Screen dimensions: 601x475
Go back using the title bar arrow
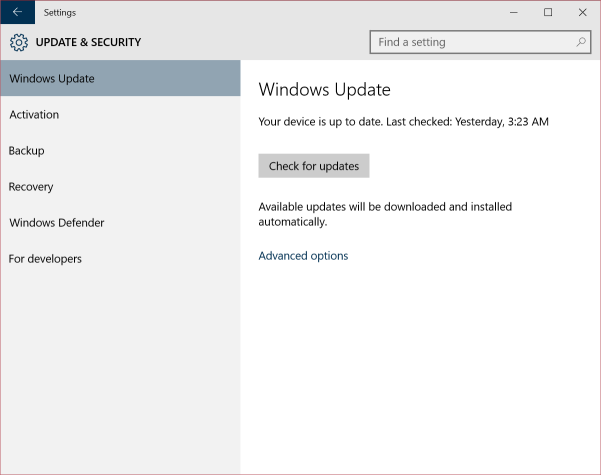click(17, 13)
